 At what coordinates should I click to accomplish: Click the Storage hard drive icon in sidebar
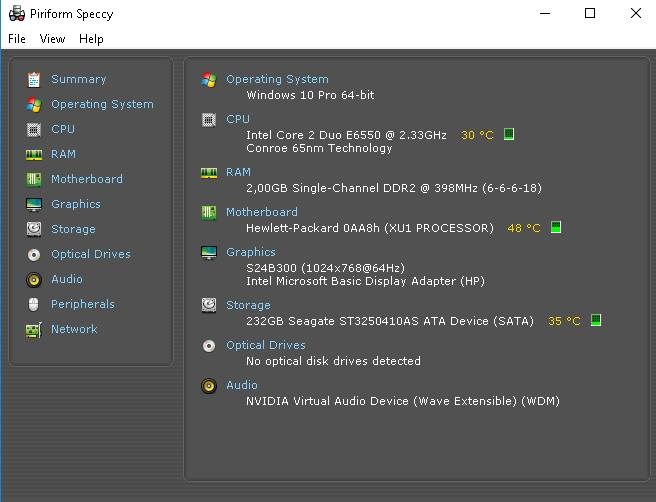click(x=34, y=229)
